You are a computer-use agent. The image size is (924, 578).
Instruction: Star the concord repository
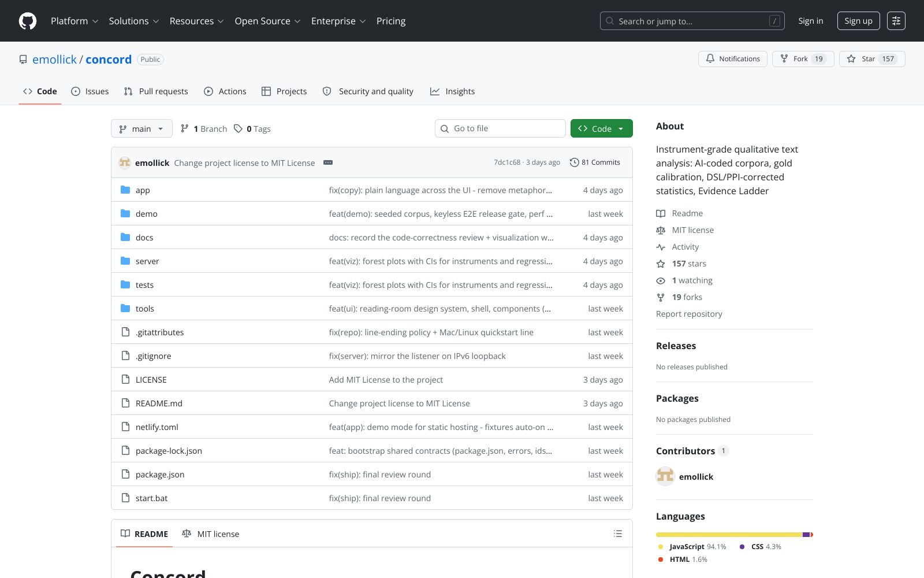872,59
